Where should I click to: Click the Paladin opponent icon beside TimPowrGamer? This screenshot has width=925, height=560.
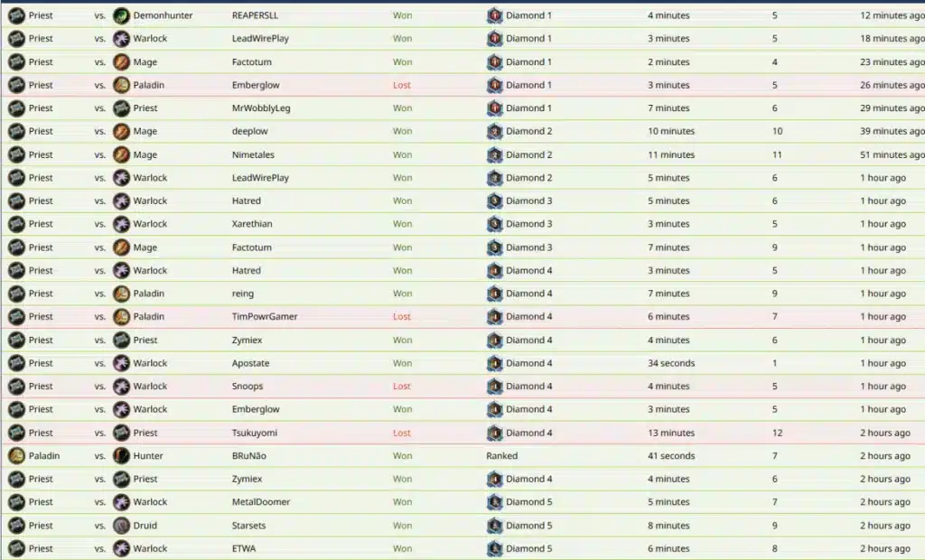pos(121,316)
